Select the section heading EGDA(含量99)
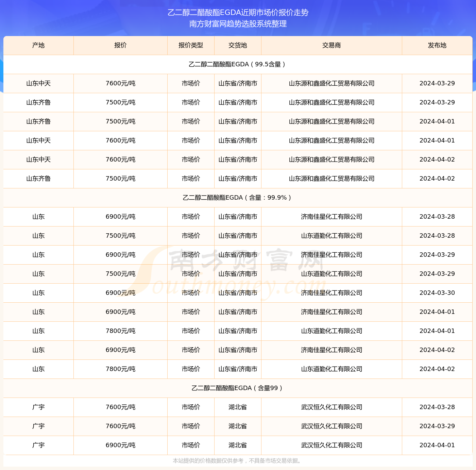476x470 pixels. [x=238, y=388]
